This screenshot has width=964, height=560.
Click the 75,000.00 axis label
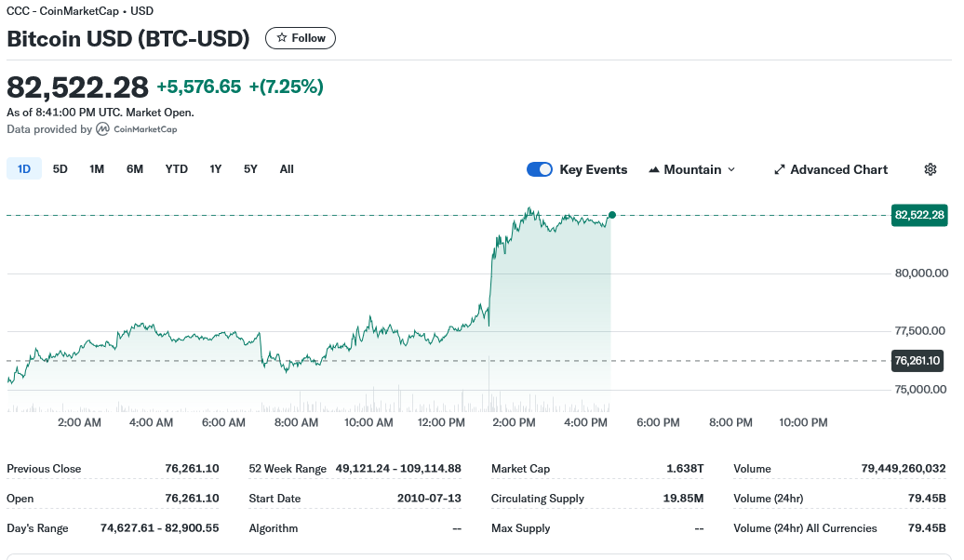coord(920,389)
